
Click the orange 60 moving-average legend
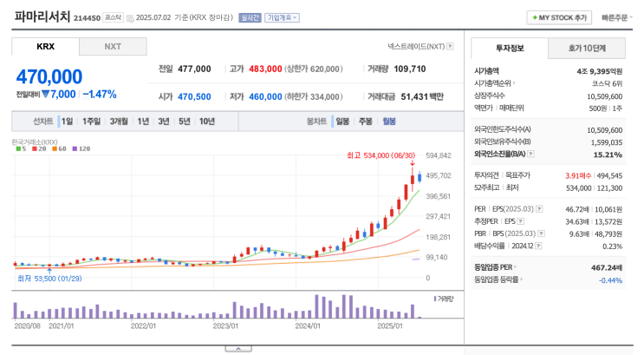(x=59, y=149)
